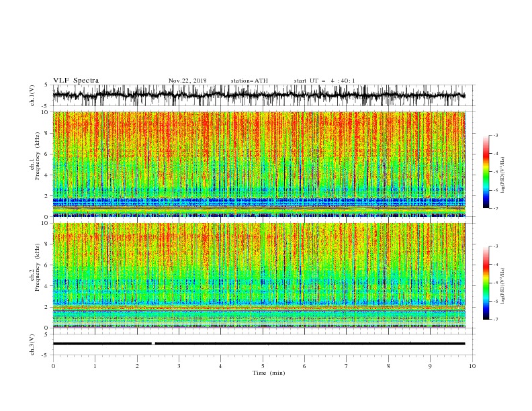Viewport: 532px width, 411px height.
Task: Click the time axis tick label "7"
Action: tap(347, 366)
